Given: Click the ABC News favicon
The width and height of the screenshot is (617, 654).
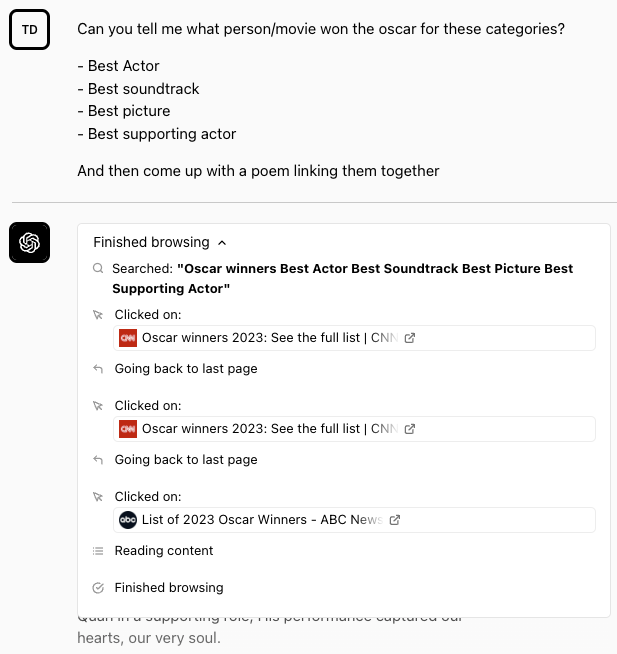Looking at the screenshot, I should (128, 520).
